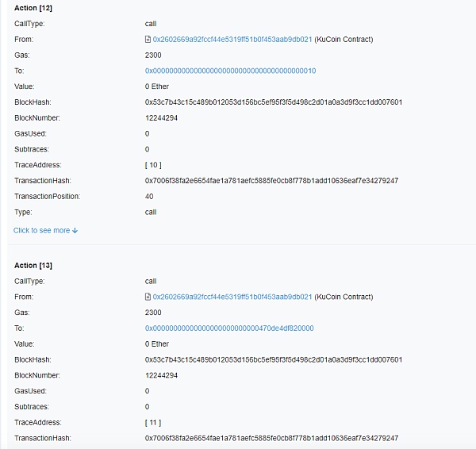
Task: Open the To address ending in 0010
Action: tap(230, 71)
